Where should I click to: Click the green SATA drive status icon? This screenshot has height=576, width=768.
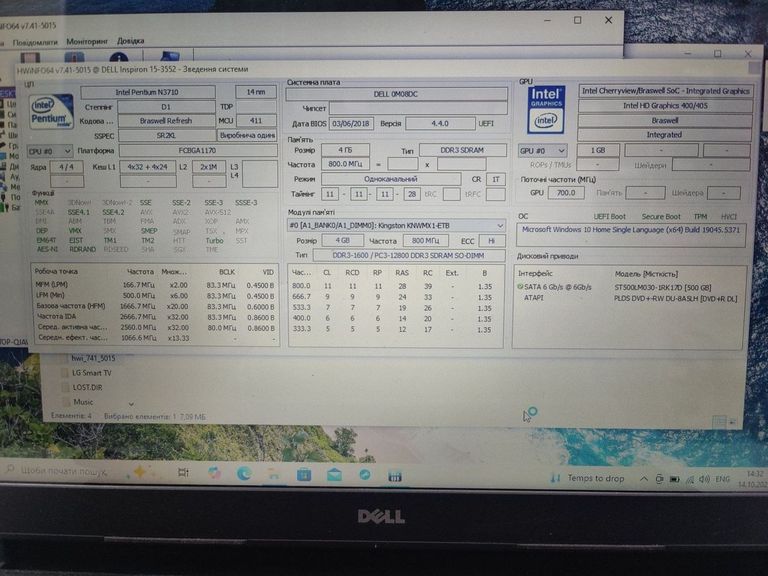(x=523, y=287)
